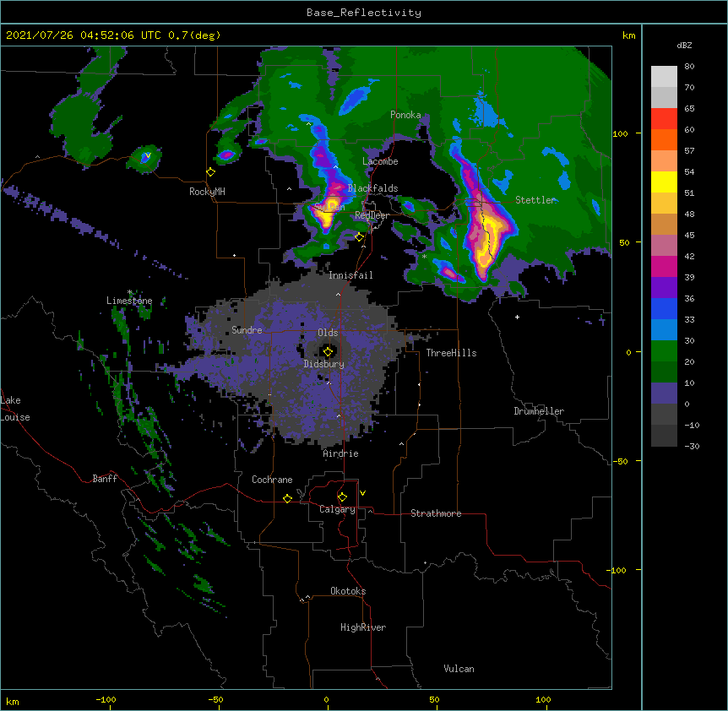728x711 pixels.
Task: Click the 45 value on dBZ scale
Action: (689, 236)
